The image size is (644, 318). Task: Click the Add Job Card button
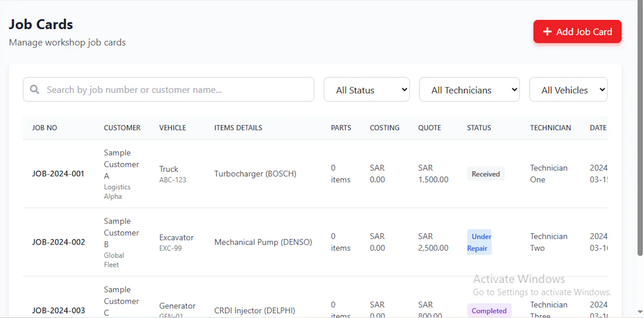coord(577,31)
